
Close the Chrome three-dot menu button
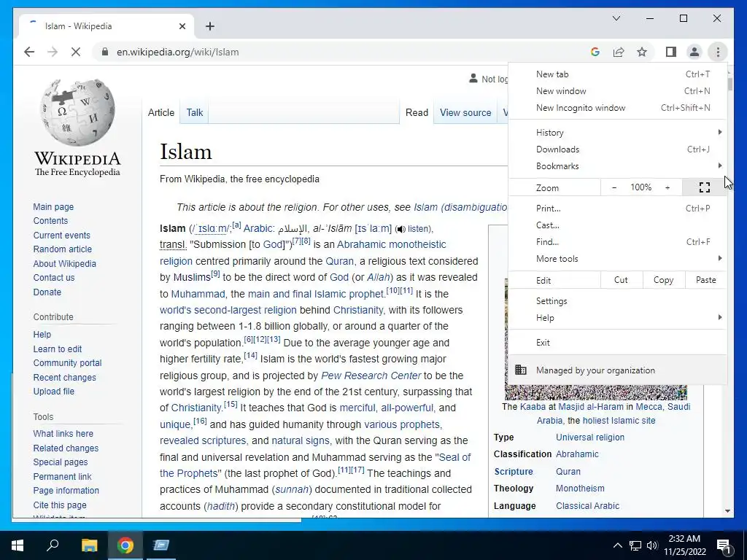pos(718,52)
